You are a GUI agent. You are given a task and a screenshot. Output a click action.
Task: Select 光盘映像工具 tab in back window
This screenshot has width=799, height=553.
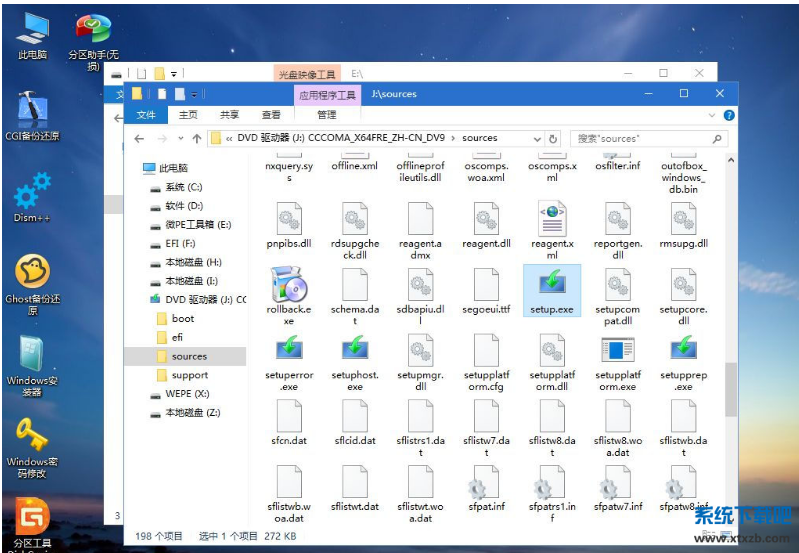pos(307,75)
